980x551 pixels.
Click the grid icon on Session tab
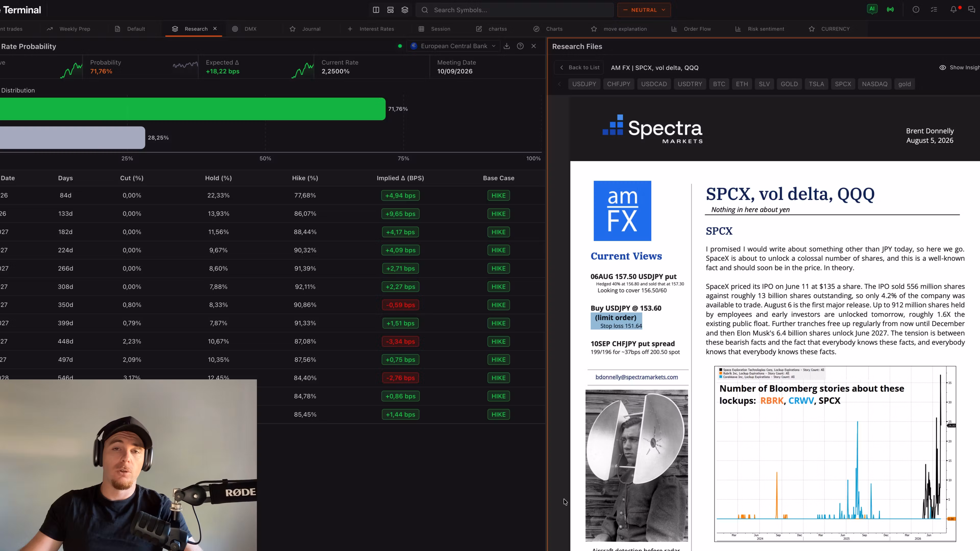click(422, 29)
